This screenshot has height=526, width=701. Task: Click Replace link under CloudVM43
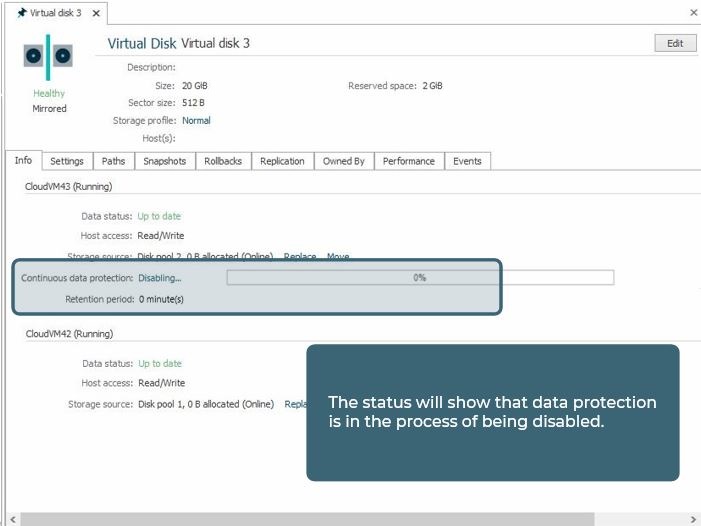coord(300,257)
